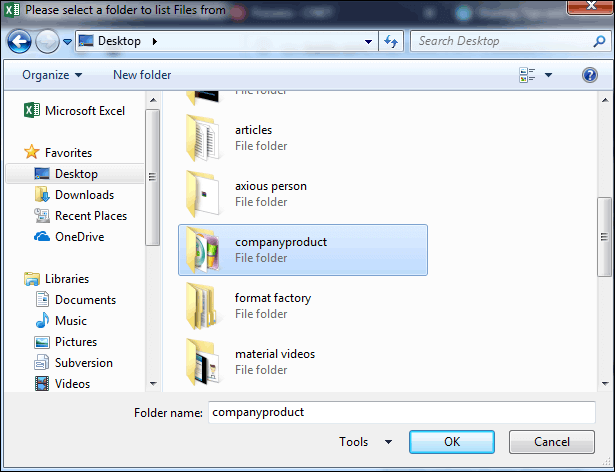Viewport: 615px width, 472px height.
Task: Open the address bar history dropdown
Action: 368,41
